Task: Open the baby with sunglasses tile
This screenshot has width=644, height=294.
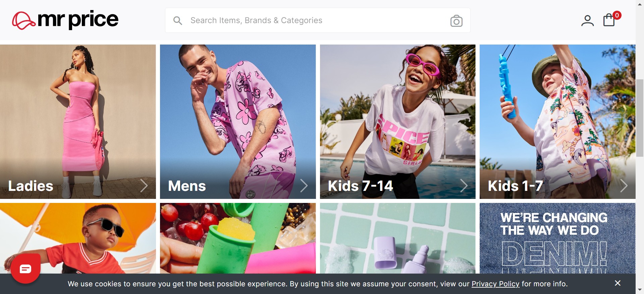Action: (x=78, y=238)
